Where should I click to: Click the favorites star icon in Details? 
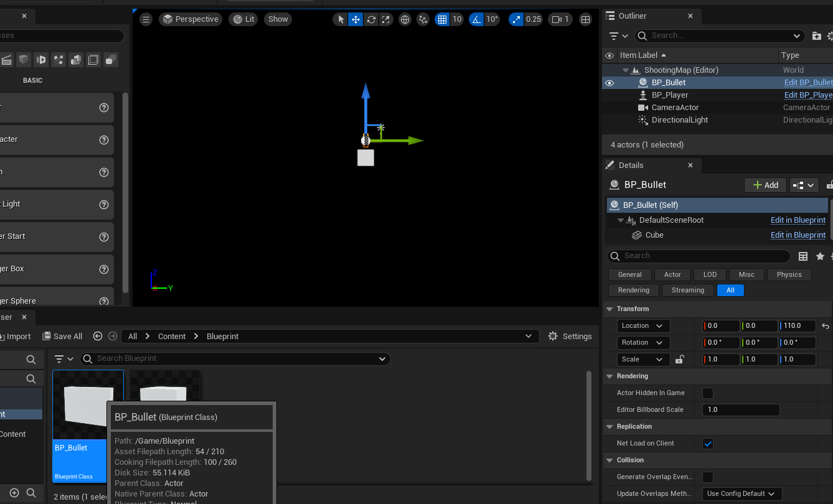tap(820, 256)
